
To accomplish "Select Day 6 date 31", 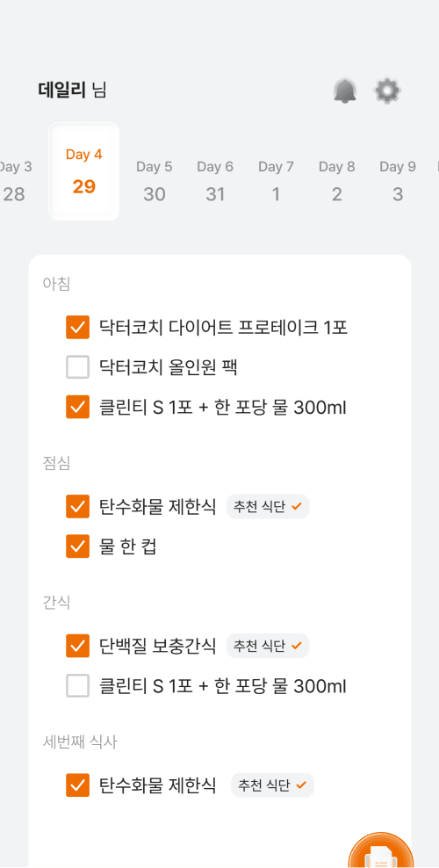I will point(215,180).
